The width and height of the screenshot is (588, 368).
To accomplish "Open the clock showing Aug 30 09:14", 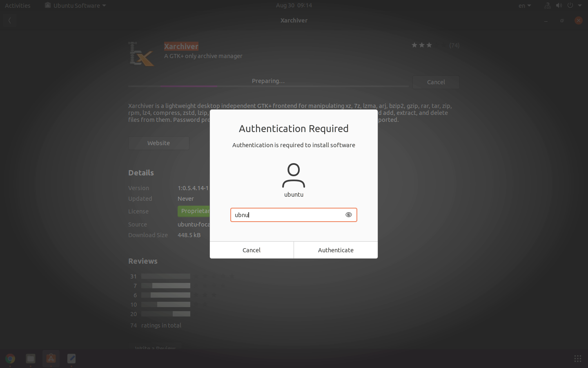I will point(294,5).
